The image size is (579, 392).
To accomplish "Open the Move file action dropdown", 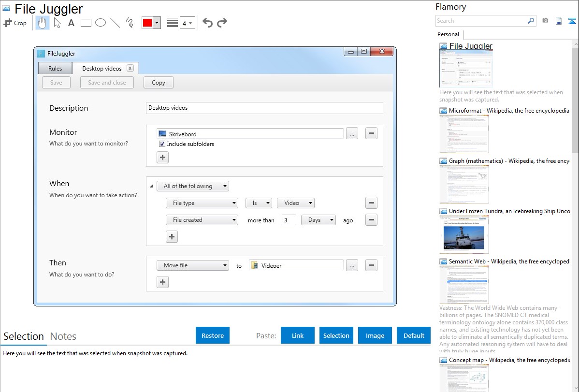I will coord(192,265).
